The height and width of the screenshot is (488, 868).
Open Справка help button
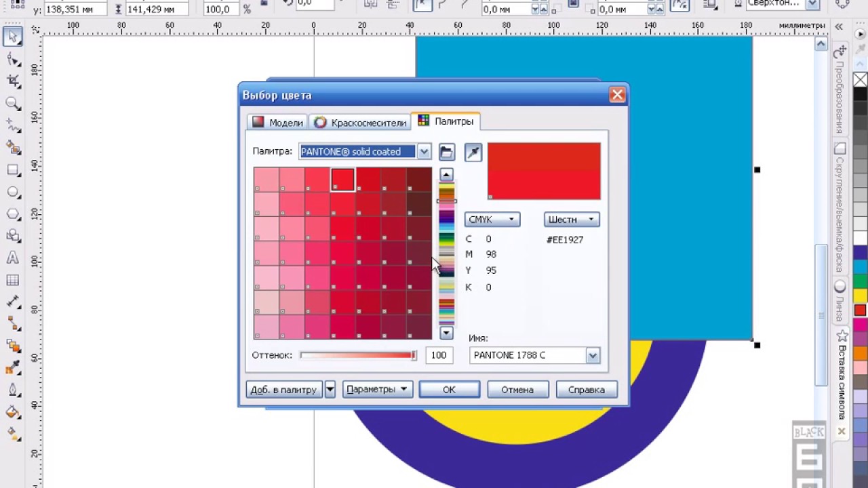pos(587,390)
